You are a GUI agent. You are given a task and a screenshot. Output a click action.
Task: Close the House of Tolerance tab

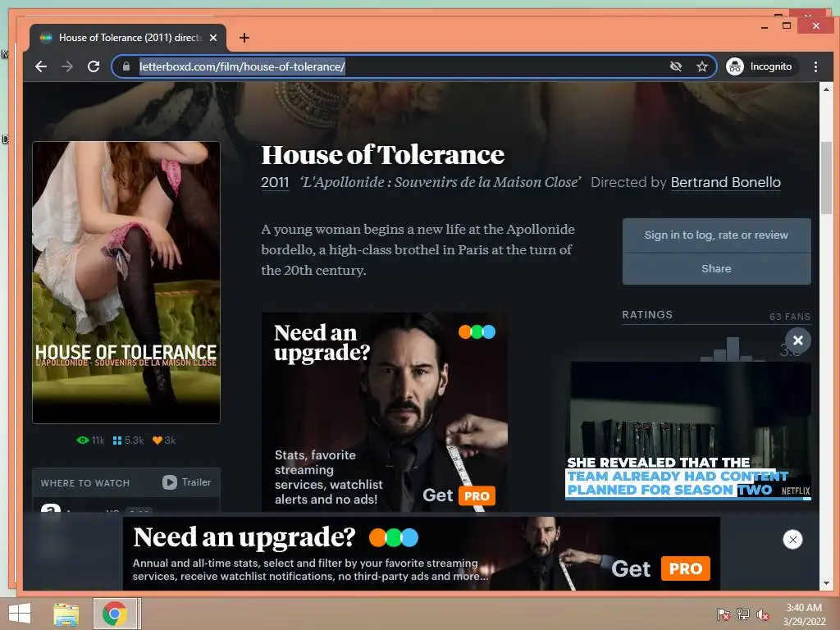point(213,38)
